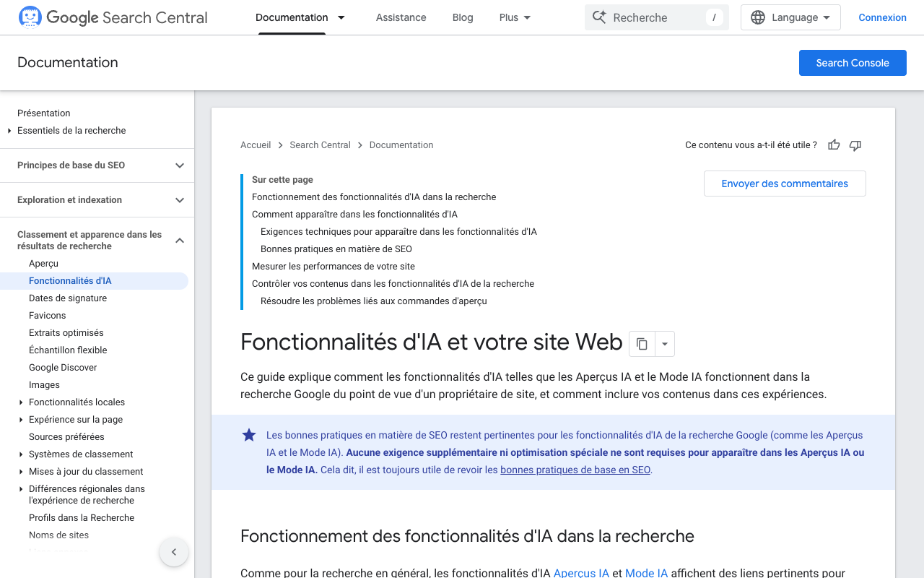The image size is (924, 578).
Task: Click the Search Console button
Action: click(853, 63)
